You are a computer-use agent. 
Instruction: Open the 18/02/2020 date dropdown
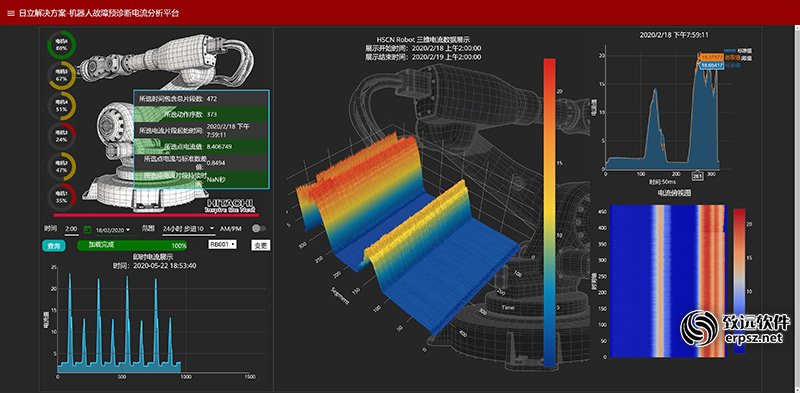pos(113,230)
